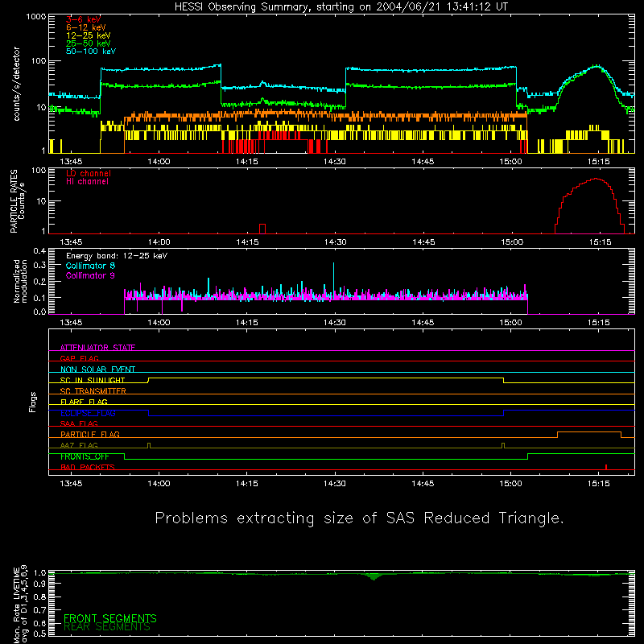Select the 50-100 keV legend label
The width and height of the screenshot is (644, 644).
tap(91, 52)
